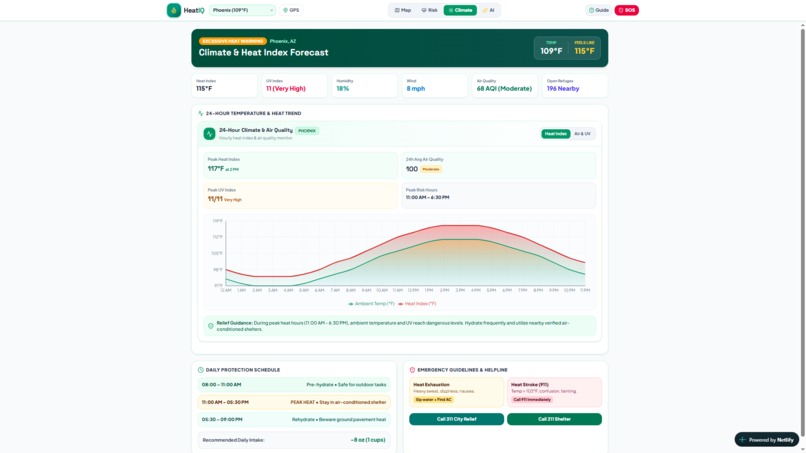Click the PHOENIX tag badge
Image resolution: width=806 pixels, height=453 pixels.
tap(307, 131)
